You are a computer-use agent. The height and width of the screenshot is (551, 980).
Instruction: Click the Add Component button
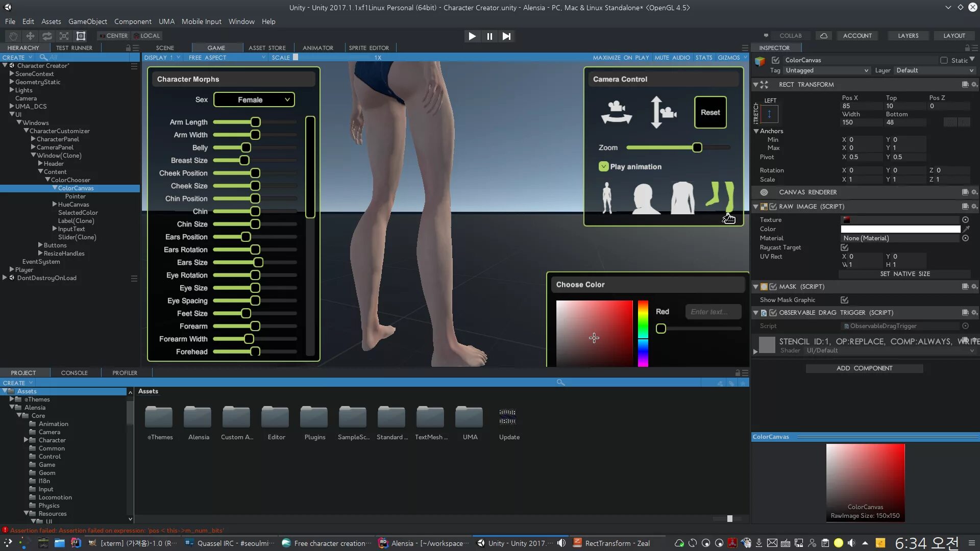tap(864, 368)
